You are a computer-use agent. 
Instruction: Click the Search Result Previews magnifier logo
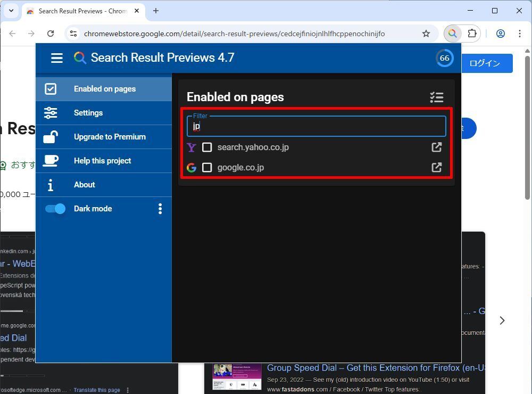80,58
